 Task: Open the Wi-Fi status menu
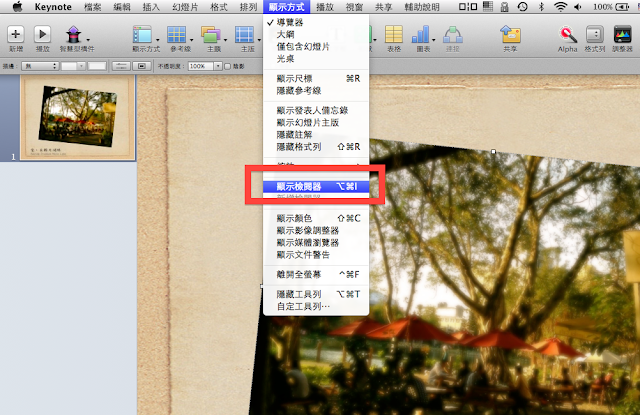(561, 7)
